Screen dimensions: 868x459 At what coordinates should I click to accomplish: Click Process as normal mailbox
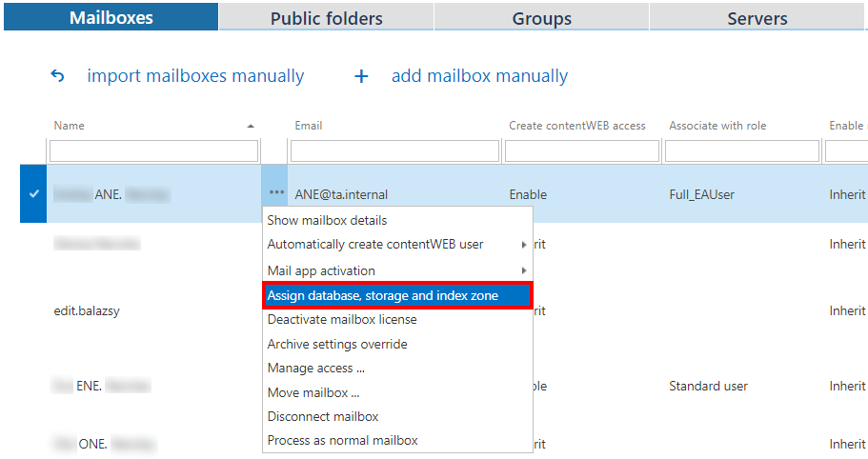[x=342, y=440]
